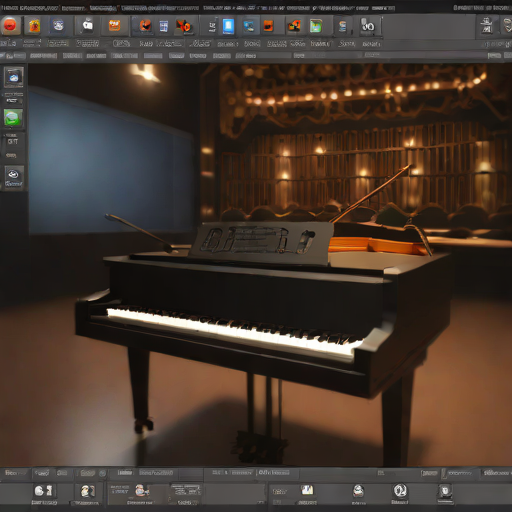Image resolution: width=512 pixels, height=512 pixels.
Task: Open the person avatar icon in bottom panel
Action: 87,491
